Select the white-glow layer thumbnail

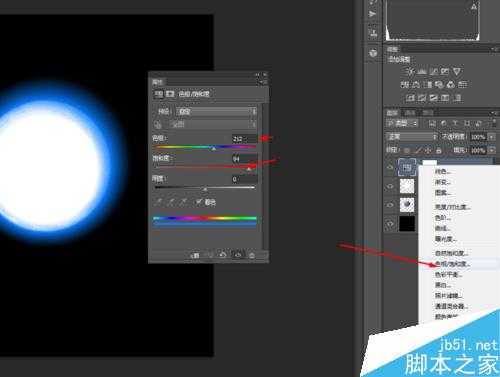[x=407, y=186]
